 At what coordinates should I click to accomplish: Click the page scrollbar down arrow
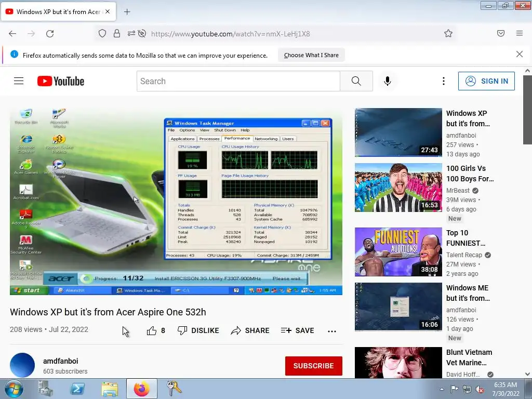coord(527,374)
